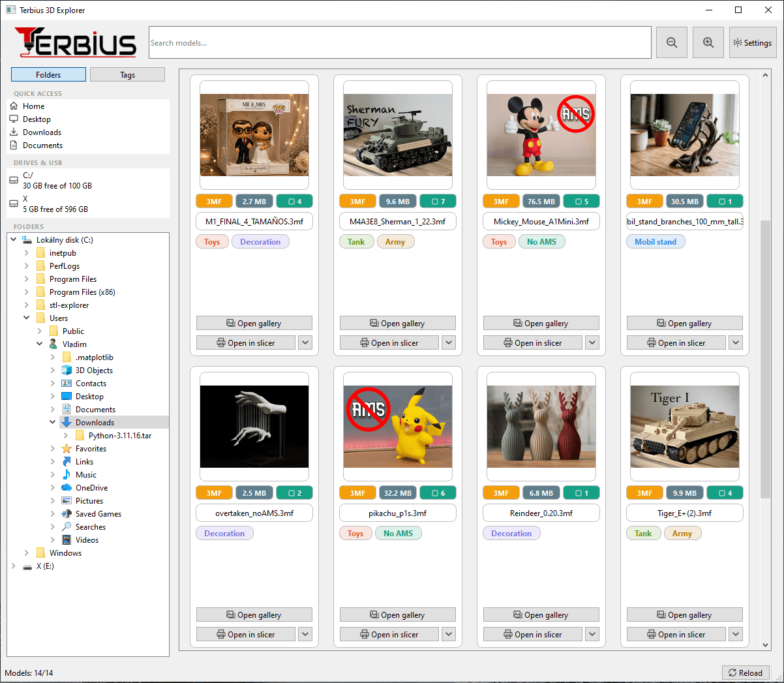Click the Videos film icon
The width and height of the screenshot is (784, 683).
67,539
